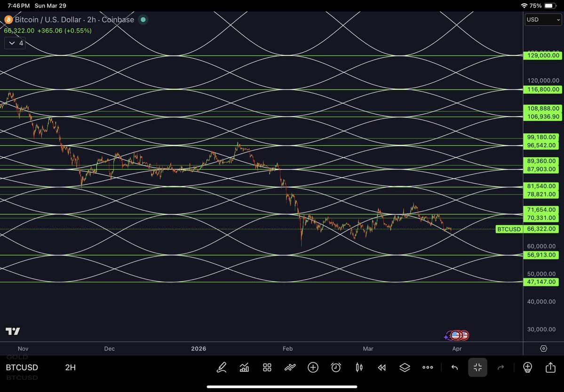This screenshot has width=564, height=392.
Task: Collapse the indicators list chevron showing 4
Action: (14, 43)
